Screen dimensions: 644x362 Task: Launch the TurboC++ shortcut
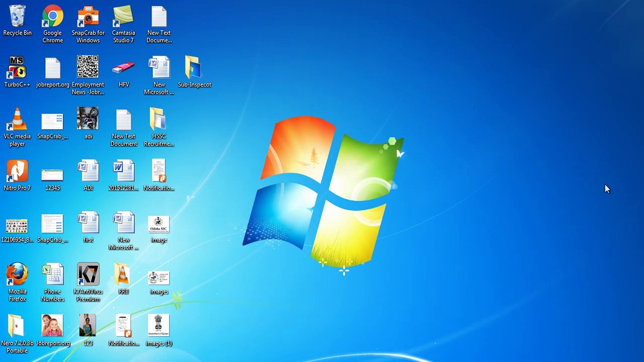pos(17,72)
